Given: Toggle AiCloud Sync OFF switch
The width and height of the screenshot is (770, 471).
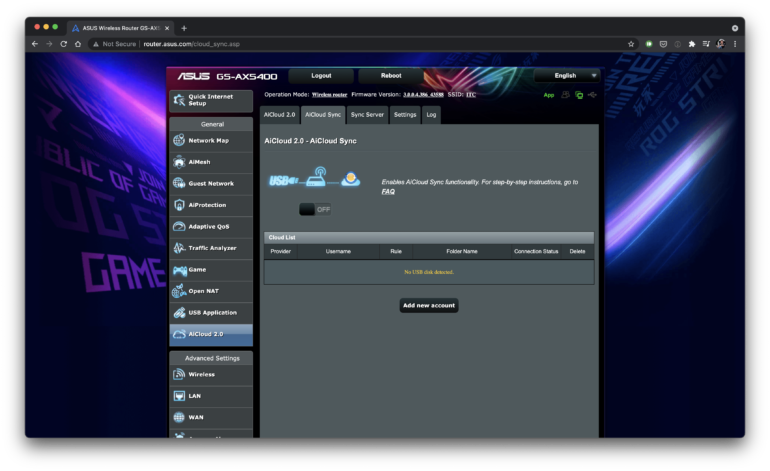Looking at the screenshot, I should (x=315, y=209).
